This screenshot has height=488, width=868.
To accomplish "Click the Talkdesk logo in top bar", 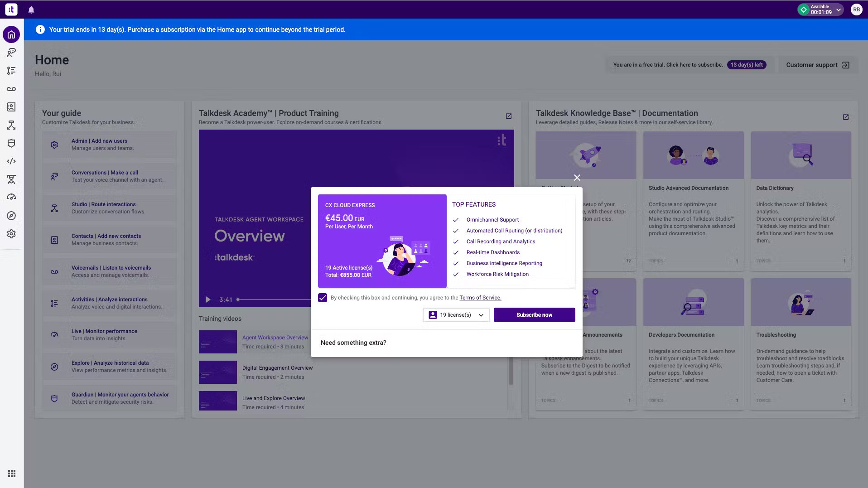I will coord(11,9).
